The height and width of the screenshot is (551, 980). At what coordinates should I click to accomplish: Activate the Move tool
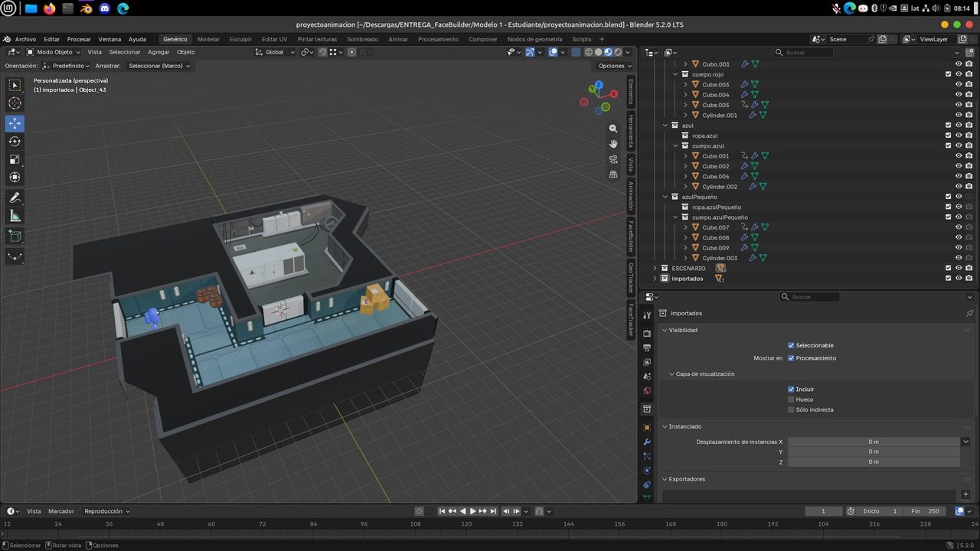click(x=15, y=123)
